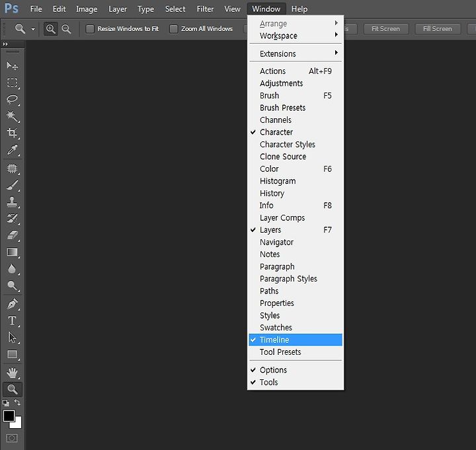Select the Blur tool
Screen dimensions: 476x450
click(12, 269)
